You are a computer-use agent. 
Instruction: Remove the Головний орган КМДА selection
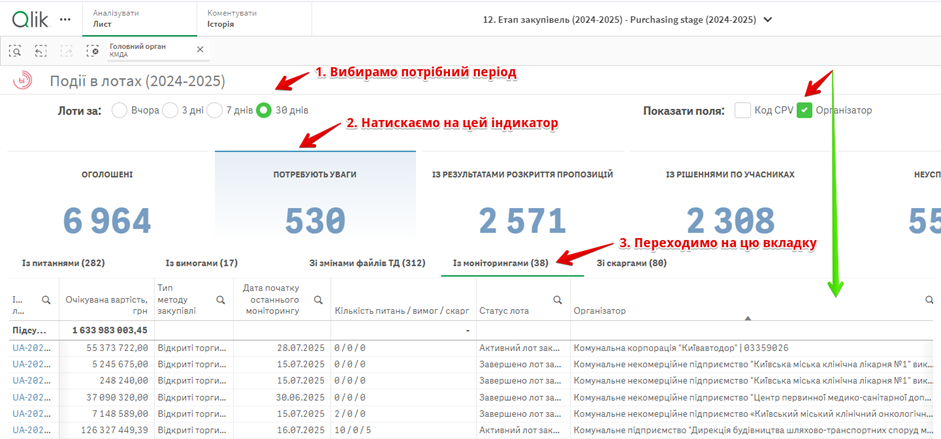click(x=200, y=50)
